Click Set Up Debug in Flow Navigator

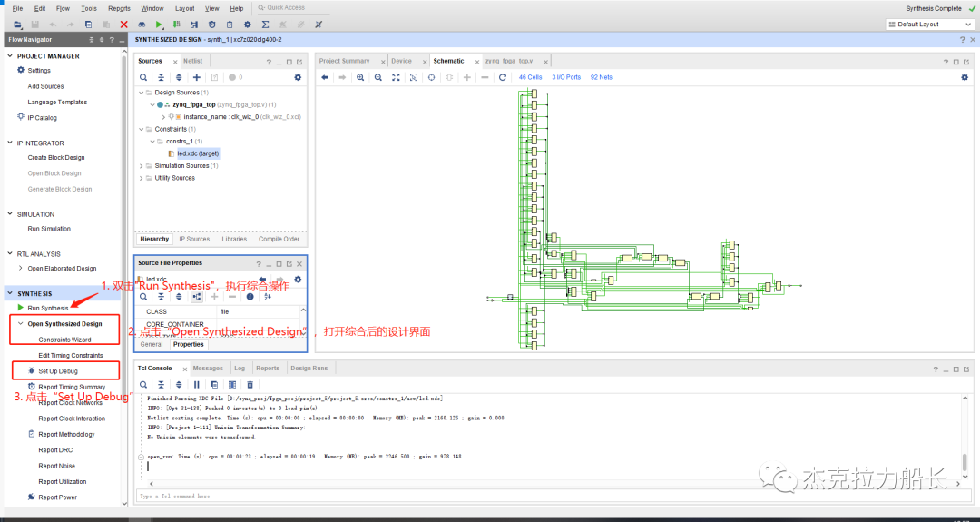tap(58, 371)
